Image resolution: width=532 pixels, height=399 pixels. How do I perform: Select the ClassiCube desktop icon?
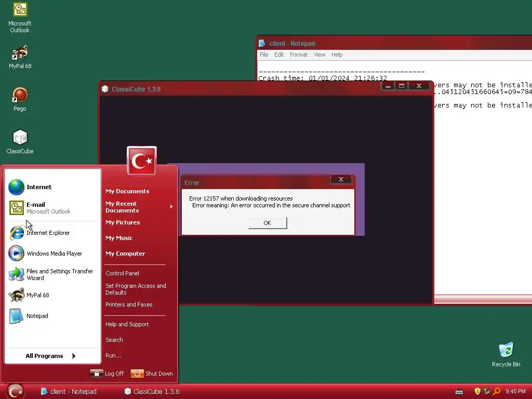click(20, 142)
